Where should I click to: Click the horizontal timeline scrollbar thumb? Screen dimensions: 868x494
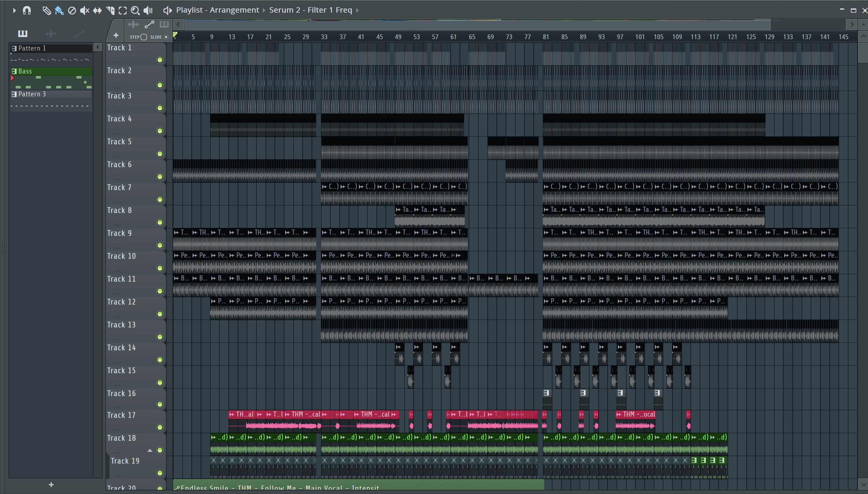[x=478, y=24]
